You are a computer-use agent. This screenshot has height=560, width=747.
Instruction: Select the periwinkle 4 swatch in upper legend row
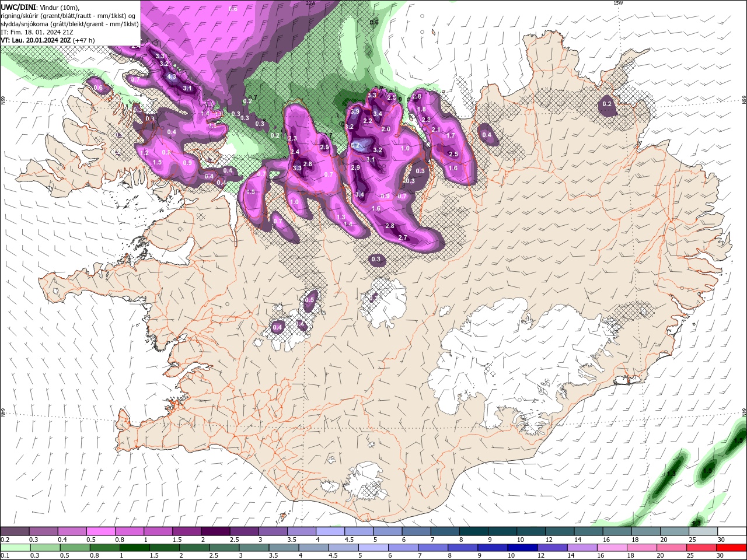point(329,531)
